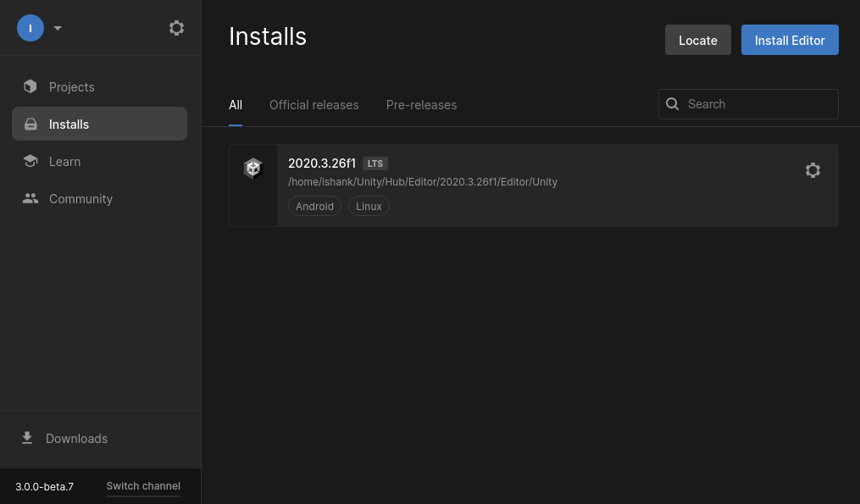Viewport: 860px width, 504px height.
Task: Click the Install Editor button
Action: click(790, 40)
